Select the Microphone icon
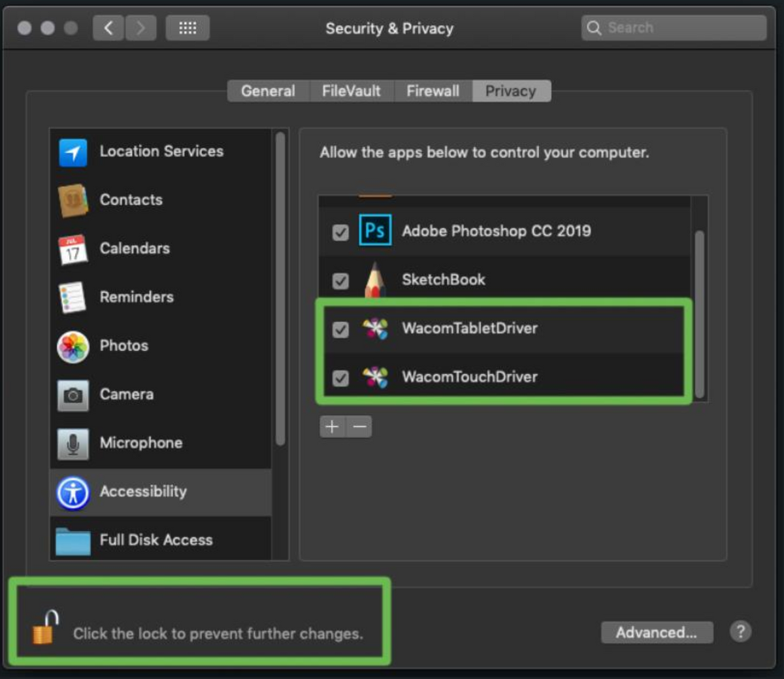 point(73,444)
